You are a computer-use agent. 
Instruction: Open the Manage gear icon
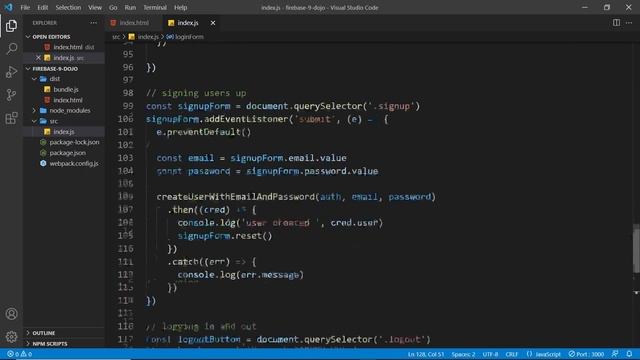point(11,337)
